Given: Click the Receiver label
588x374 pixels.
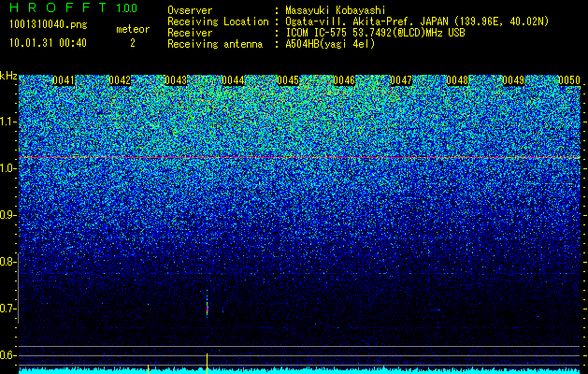Looking at the screenshot, I should pyautogui.click(x=190, y=33).
